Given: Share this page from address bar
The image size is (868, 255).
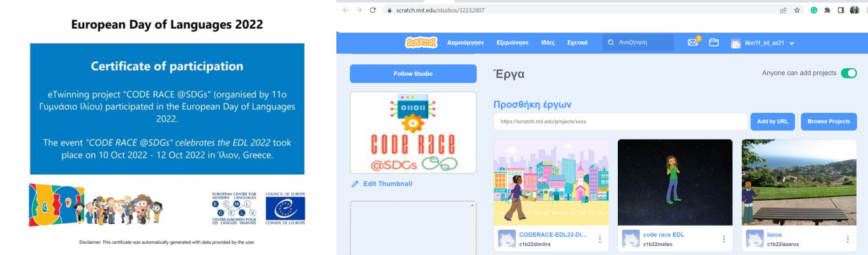Looking at the screenshot, I should point(783,10).
